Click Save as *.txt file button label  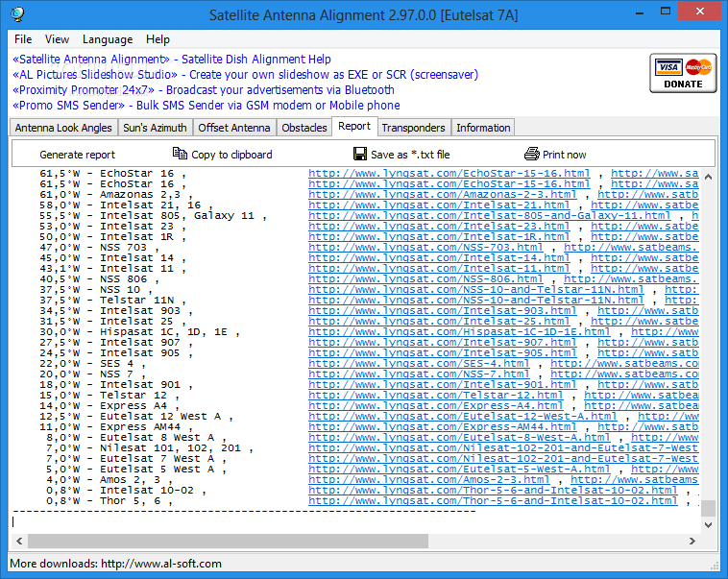(x=410, y=155)
